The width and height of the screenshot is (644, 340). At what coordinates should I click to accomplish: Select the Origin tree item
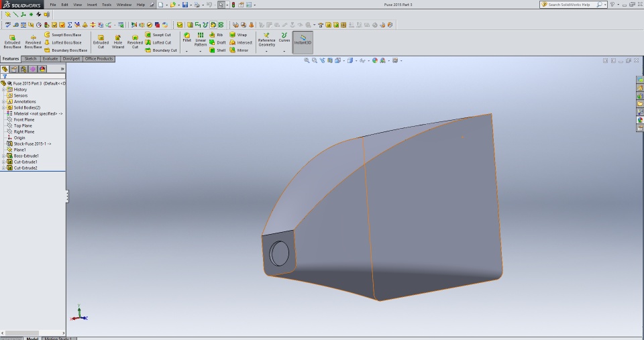pyautogui.click(x=16, y=137)
